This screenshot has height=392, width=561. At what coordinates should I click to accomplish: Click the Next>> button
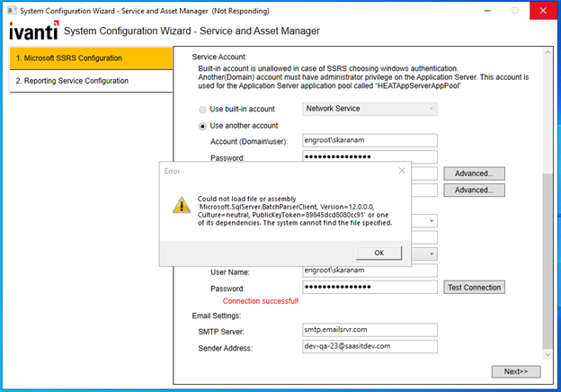point(509,371)
